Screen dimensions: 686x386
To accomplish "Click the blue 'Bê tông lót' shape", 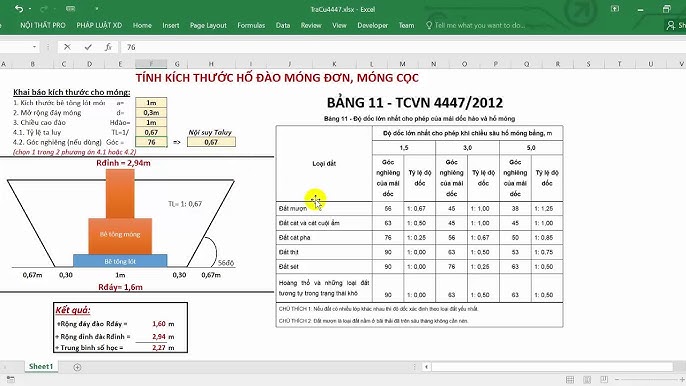I will [120, 261].
